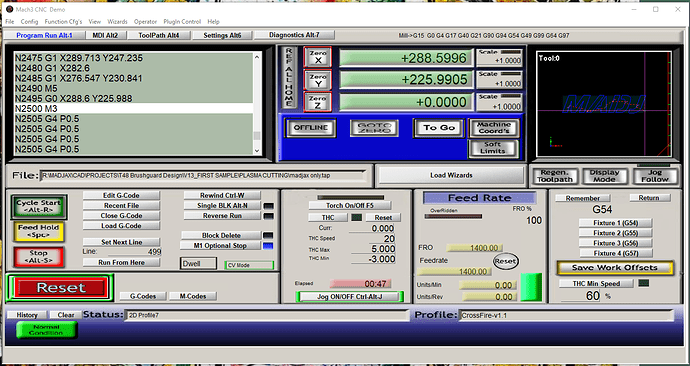The image size is (690, 366).
Task: Click the Zero X axis button
Action: click(317, 57)
